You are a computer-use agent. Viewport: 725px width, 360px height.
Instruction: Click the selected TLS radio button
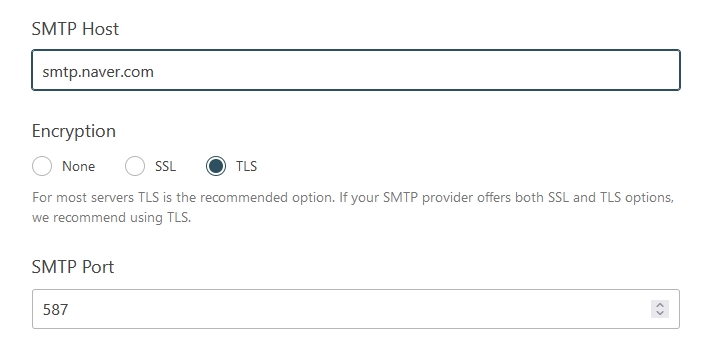pos(216,166)
